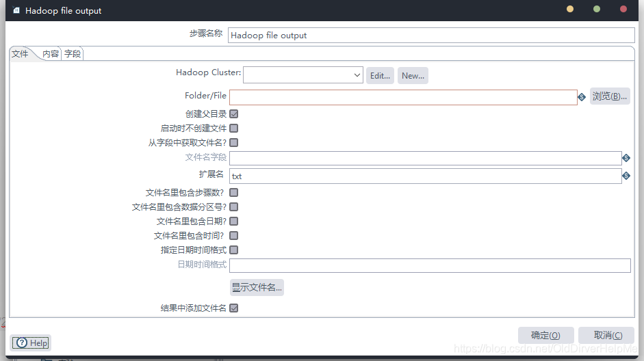Click the variable icon beside 扩展名 field
The image size is (644, 361).
[626, 176]
